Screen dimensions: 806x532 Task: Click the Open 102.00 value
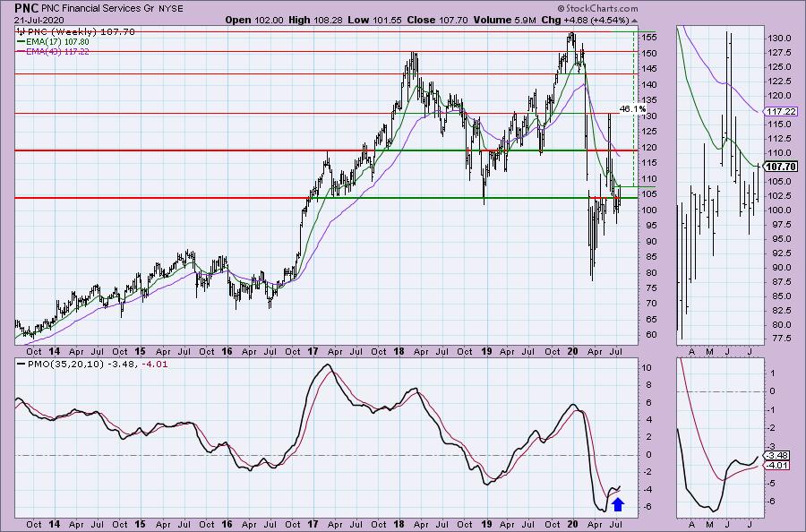(x=254, y=20)
